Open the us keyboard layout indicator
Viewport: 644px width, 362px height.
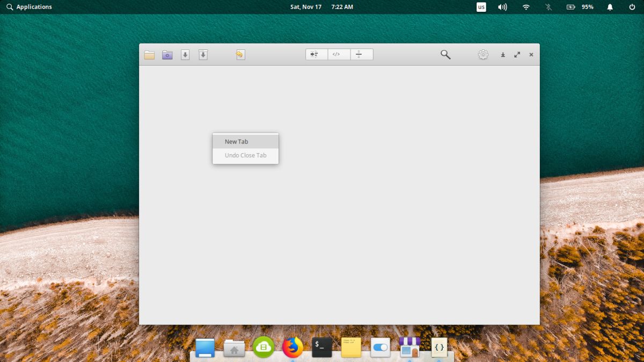[x=481, y=7]
